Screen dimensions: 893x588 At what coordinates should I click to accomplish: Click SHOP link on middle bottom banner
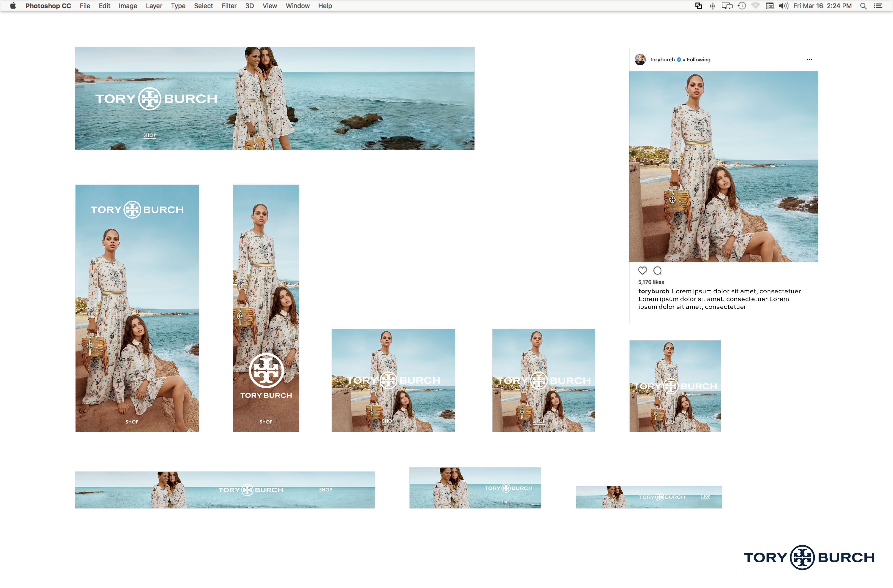click(506, 502)
